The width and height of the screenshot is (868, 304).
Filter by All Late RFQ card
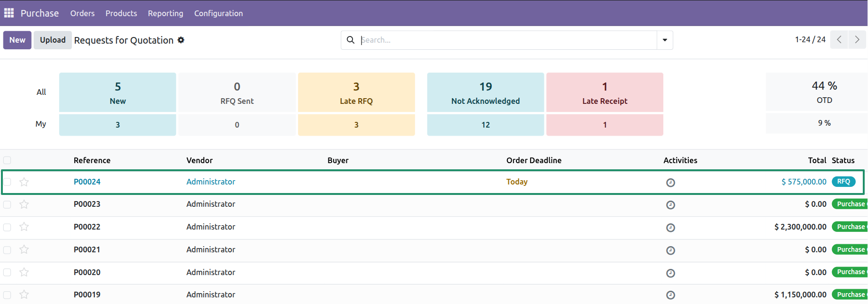[x=356, y=92]
